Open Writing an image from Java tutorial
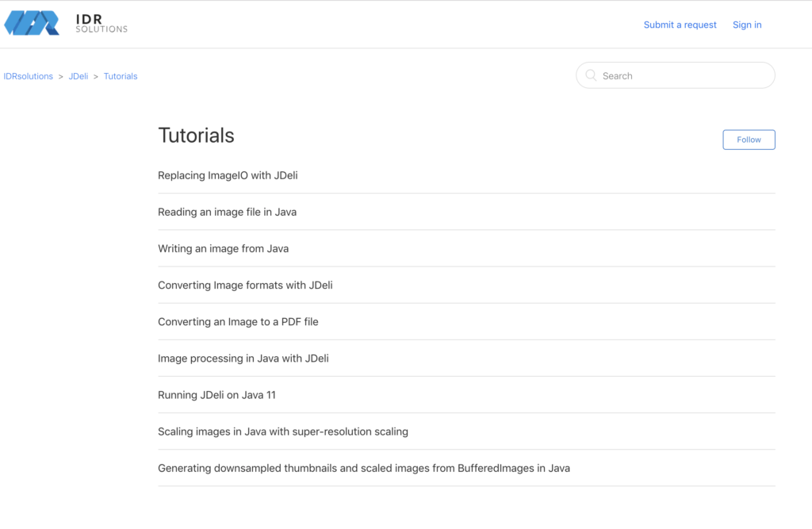Image resolution: width=812 pixels, height=529 pixels. [x=223, y=248]
